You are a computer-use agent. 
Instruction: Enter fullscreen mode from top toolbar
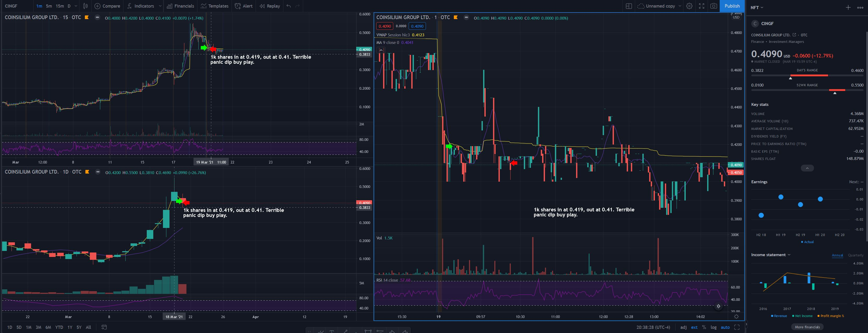(x=702, y=6)
